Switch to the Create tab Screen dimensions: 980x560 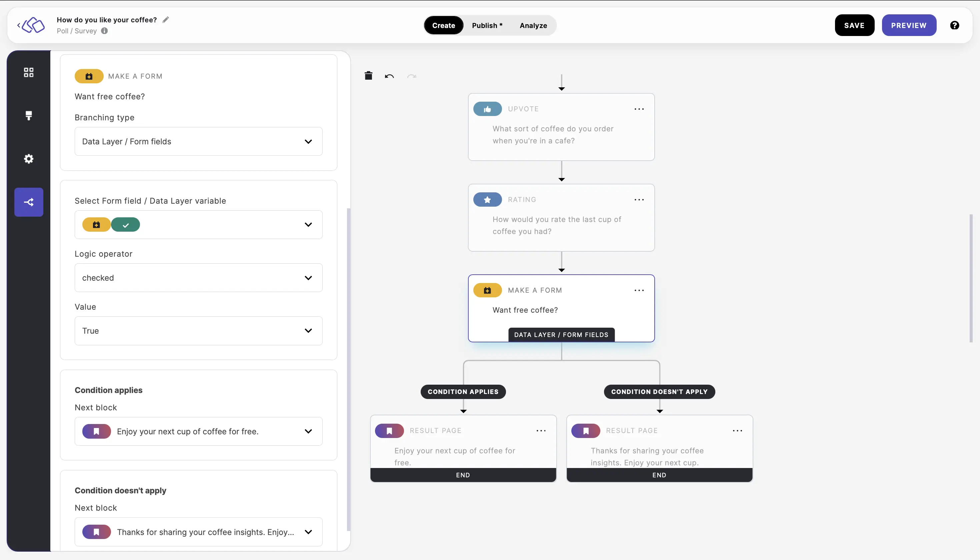pyautogui.click(x=443, y=25)
